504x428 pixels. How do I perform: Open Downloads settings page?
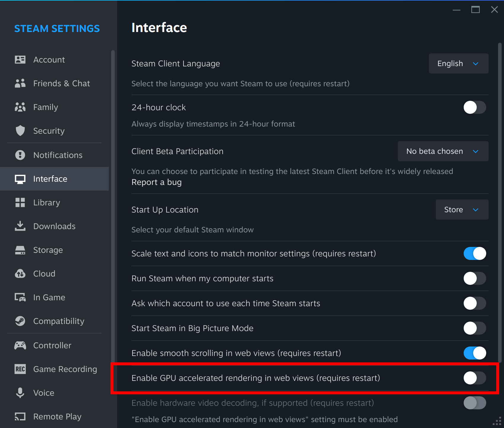coord(54,226)
